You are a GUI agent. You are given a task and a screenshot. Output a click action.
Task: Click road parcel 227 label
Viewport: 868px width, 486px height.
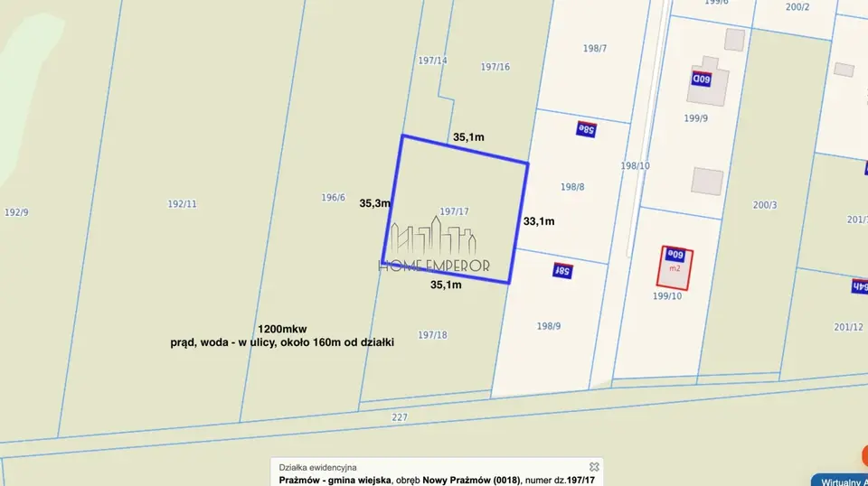tap(400, 416)
